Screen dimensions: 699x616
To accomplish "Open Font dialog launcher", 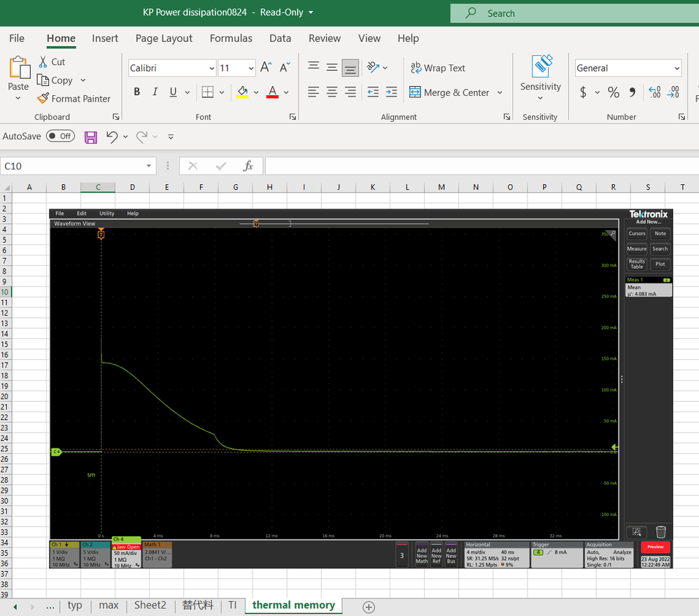I will [292, 117].
